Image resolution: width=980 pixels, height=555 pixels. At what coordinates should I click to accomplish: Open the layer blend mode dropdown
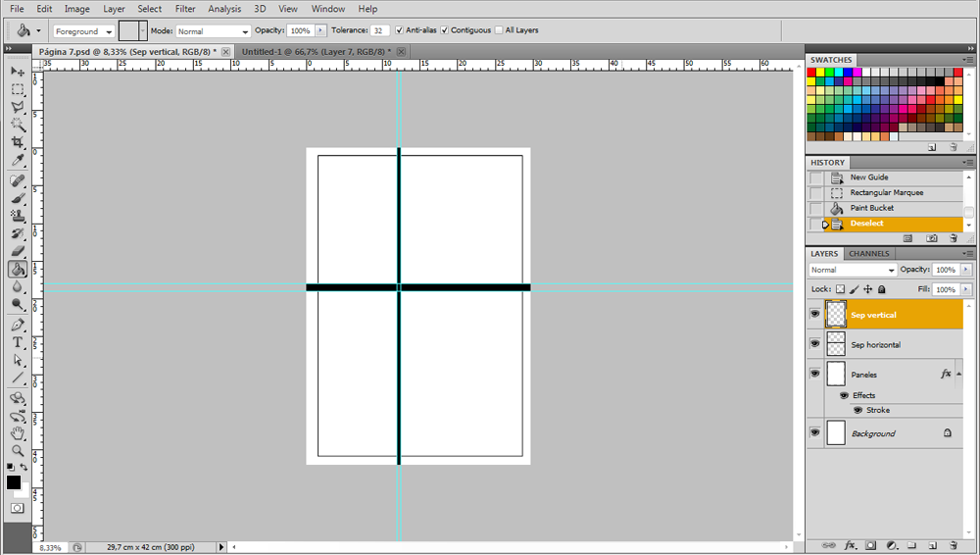[852, 270]
